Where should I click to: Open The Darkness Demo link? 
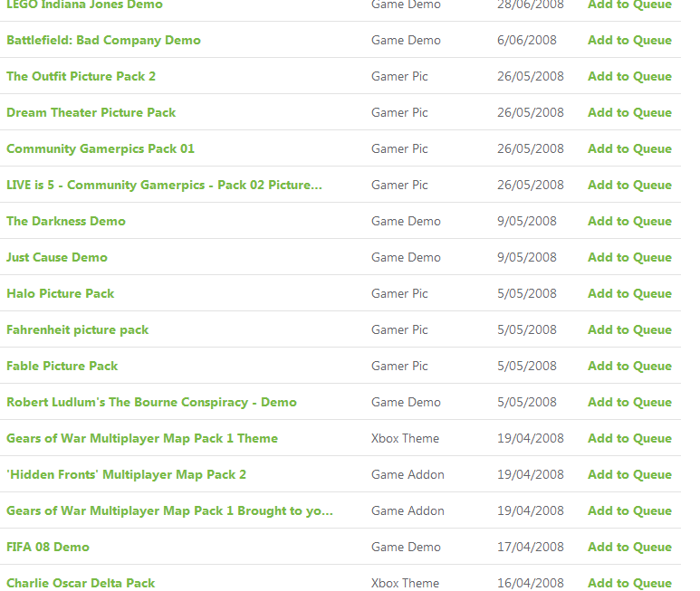pos(66,221)
